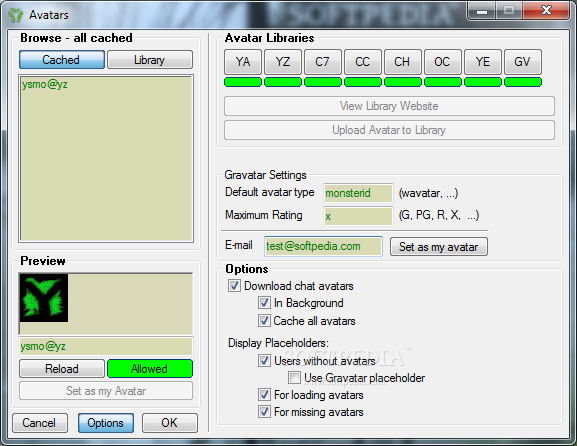Click the ysmo@yz preview name field
The width and height of the screenshot is (577, 446).
106,346
